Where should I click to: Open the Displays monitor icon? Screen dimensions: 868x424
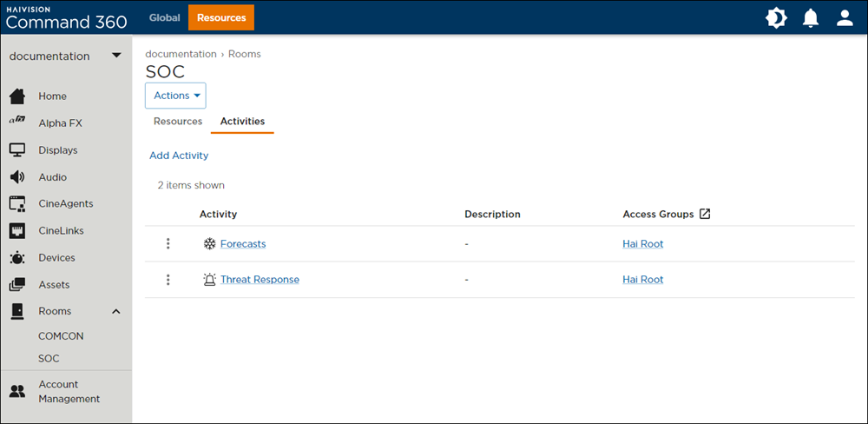17,150
